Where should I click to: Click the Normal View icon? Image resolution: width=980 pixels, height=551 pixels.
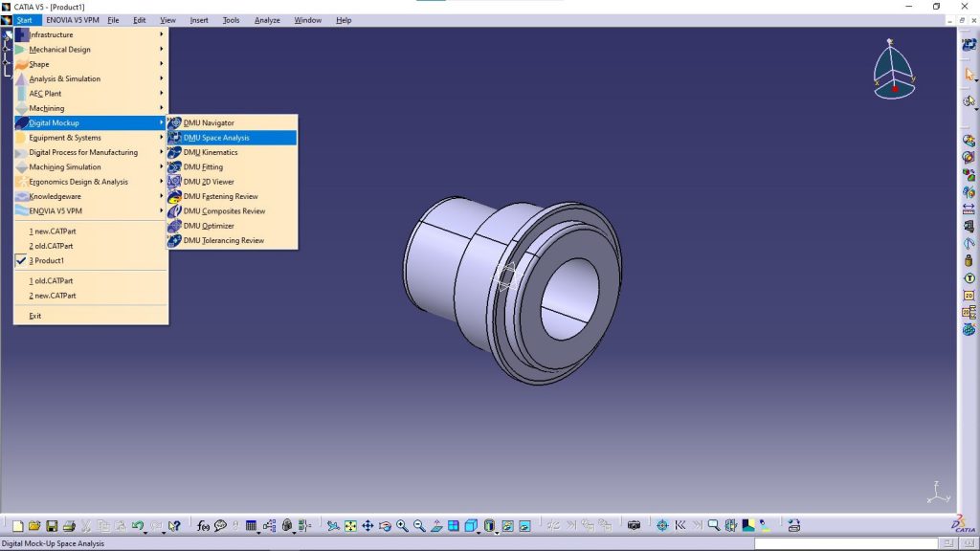[x=436, y=526]
